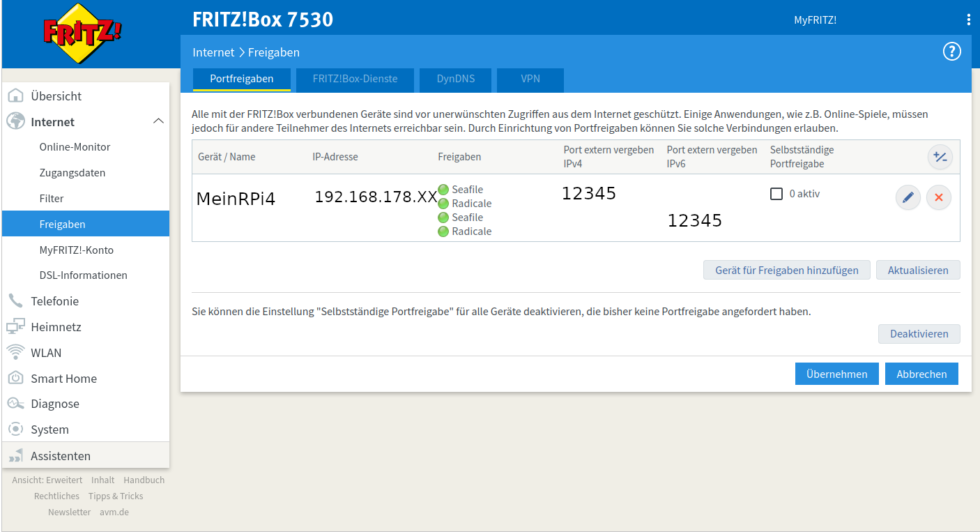
Task: Open the VPN tab
Action: click(530, 79)
